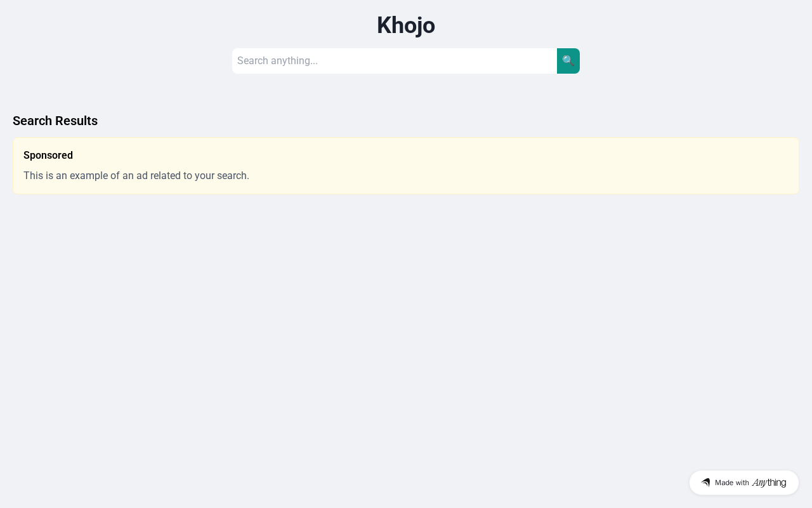Click the magnifying glass search button
812x508 pixels.
[568, 61]
